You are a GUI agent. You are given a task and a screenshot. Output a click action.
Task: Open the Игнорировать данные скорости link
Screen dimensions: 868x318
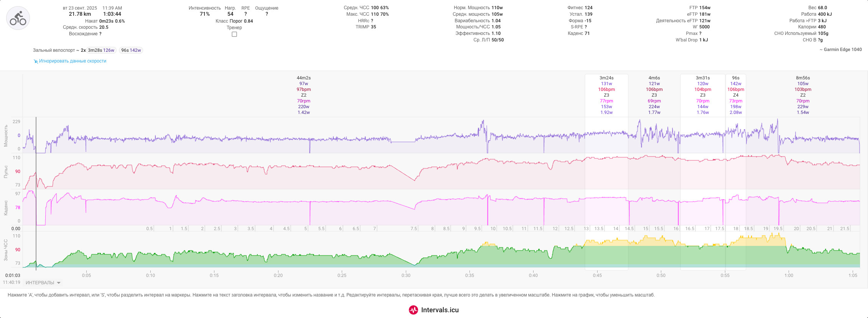(72, 61)
